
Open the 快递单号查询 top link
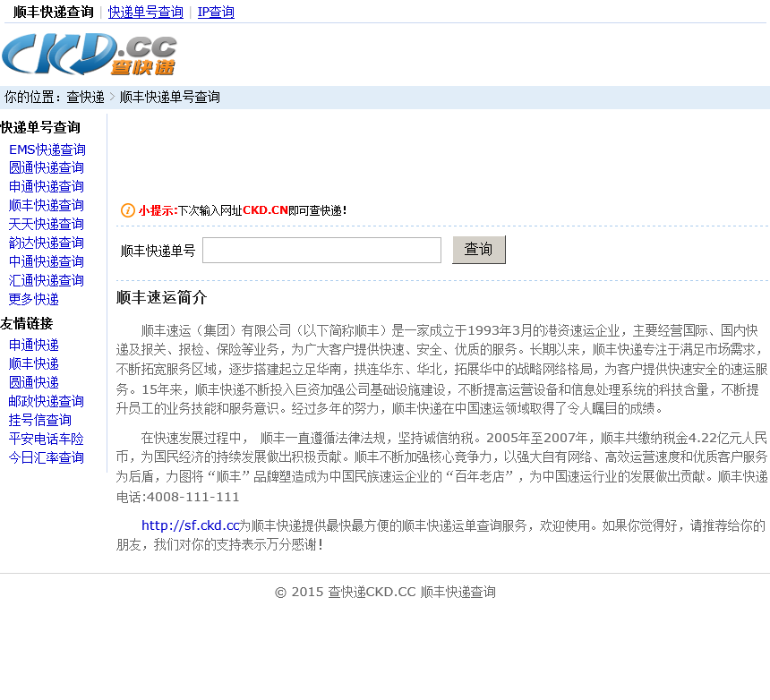(x=145, y=12)
